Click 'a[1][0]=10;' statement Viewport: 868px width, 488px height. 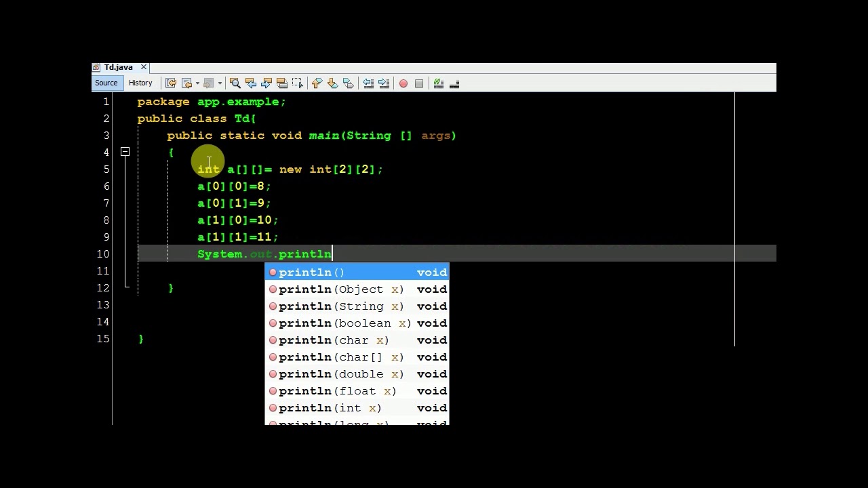click(x=238, y=220)
